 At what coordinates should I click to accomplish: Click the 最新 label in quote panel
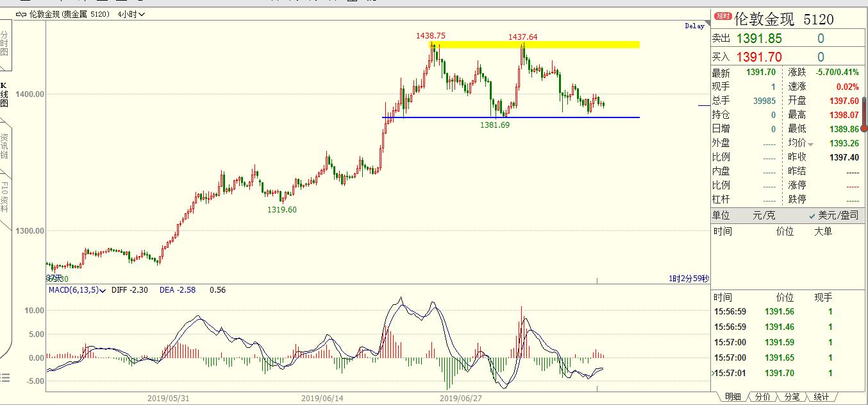click(721, 73)
